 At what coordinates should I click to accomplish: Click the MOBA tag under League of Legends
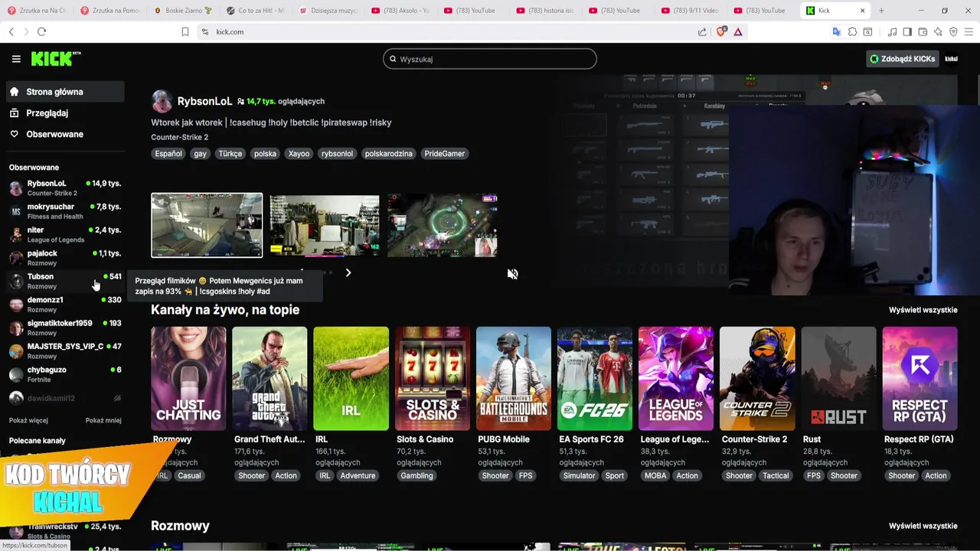(x=655, y=476)
